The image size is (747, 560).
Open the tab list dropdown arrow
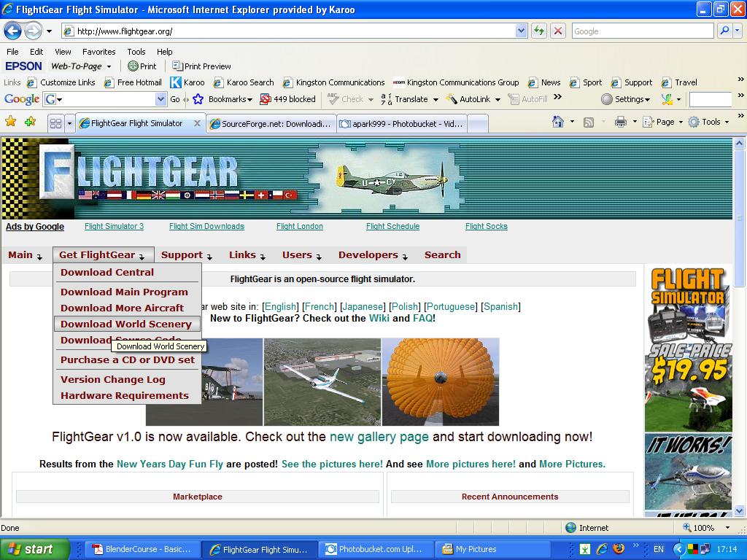69,124
